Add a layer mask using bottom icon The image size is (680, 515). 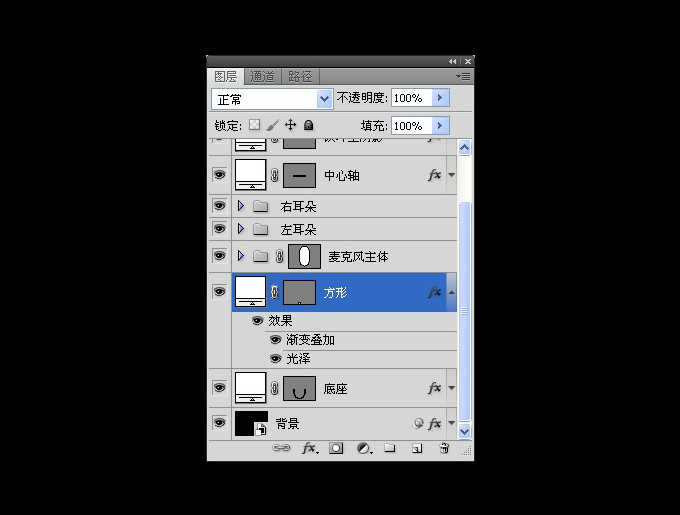pos(336,448)
